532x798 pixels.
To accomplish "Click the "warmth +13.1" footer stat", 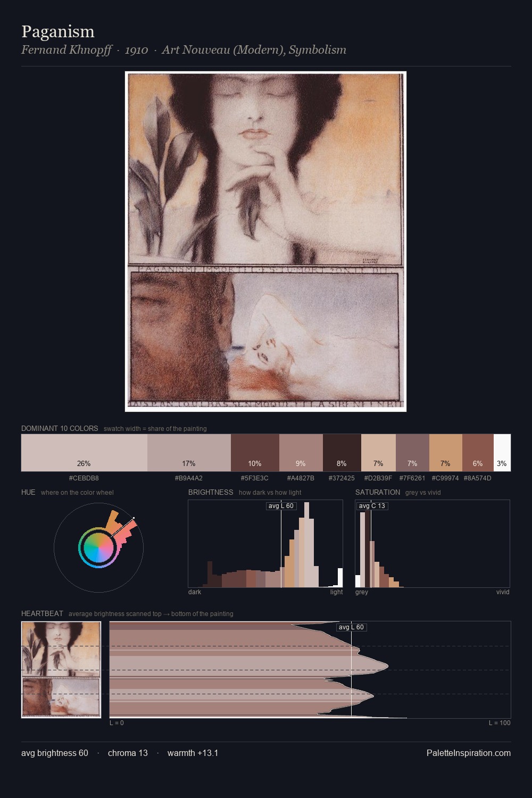I will [x=193, y=753].
